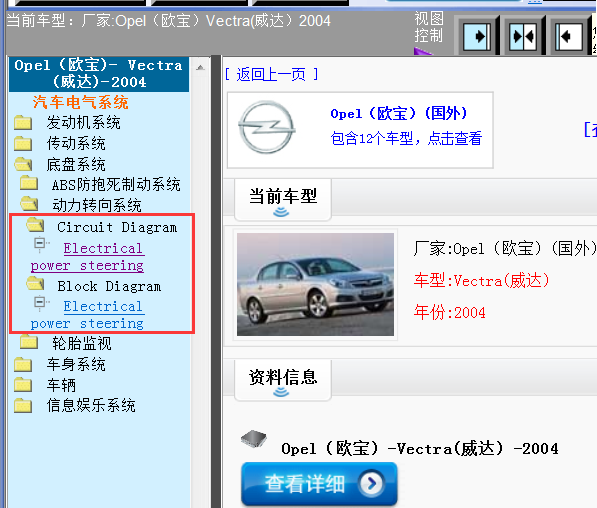Collapse the Circuit Diagram folder icon
This screenshot has height=508, width=597.
[x=35, y=225]
